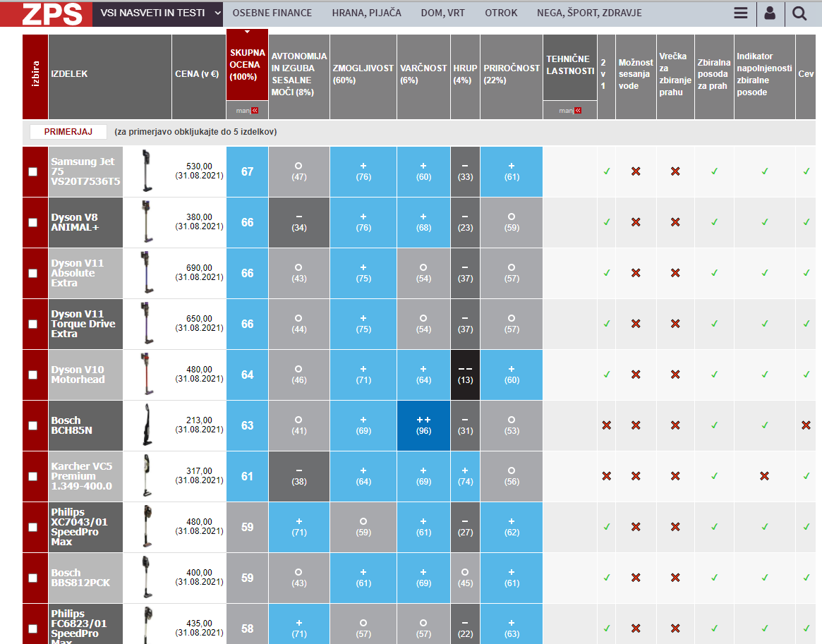Click green check Zbiralna posoda for Dyson V10 Motorhead
Image resolution: width=822 pixels, height=644 pixels.
(714, 375)
